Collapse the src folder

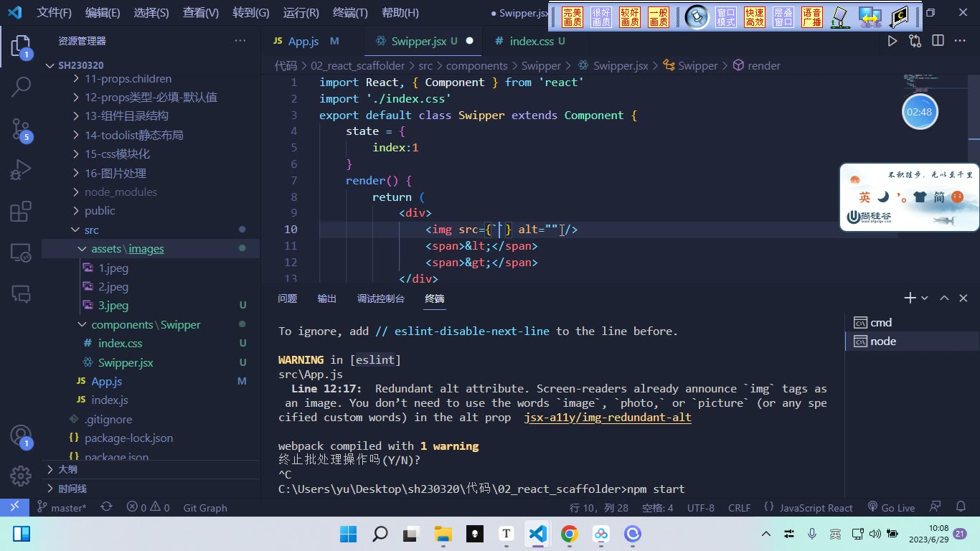tap(151, 230)
